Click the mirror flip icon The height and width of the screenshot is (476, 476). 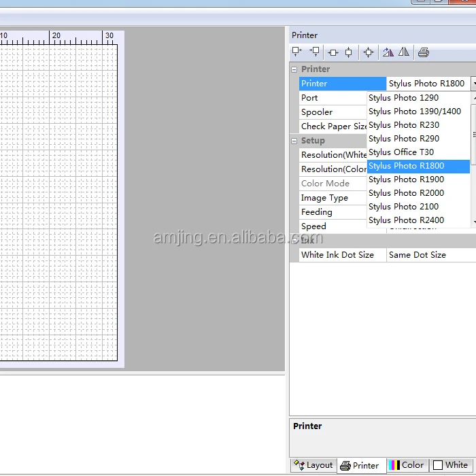coord(404,52)
